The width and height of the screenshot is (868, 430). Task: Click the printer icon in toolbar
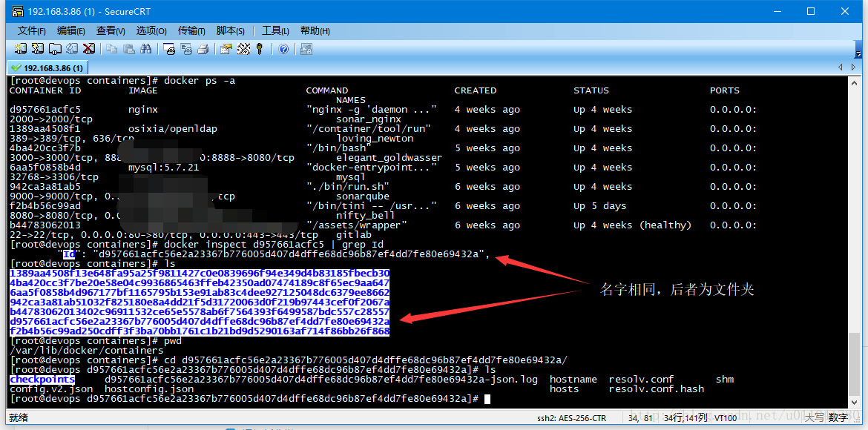click(x=203, y=49)
